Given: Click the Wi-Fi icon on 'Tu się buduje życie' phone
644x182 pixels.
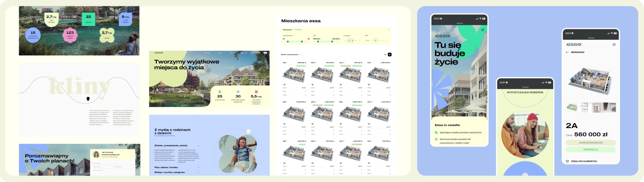Looking at the screenshot, I should pos(480,19).
